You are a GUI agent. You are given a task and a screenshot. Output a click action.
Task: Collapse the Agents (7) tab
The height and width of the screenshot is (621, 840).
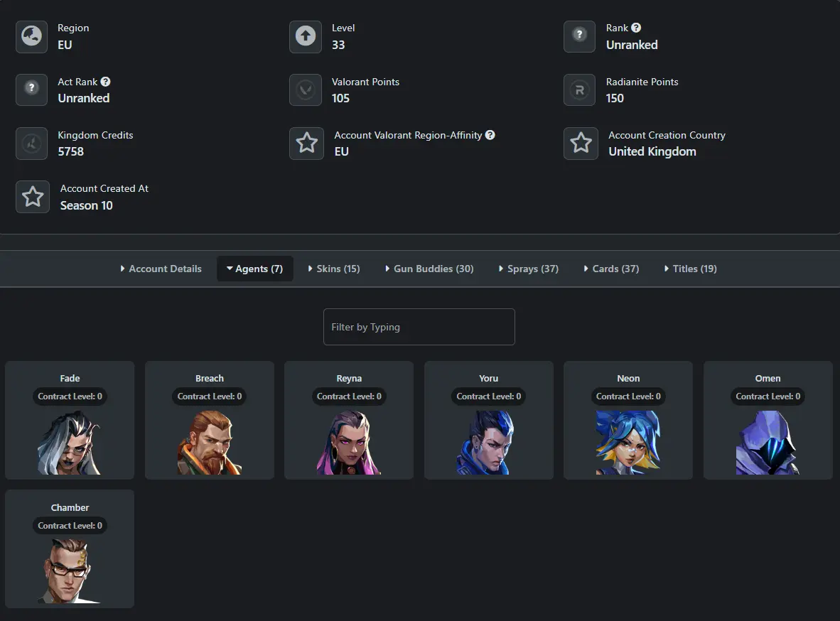pos(255,269)
